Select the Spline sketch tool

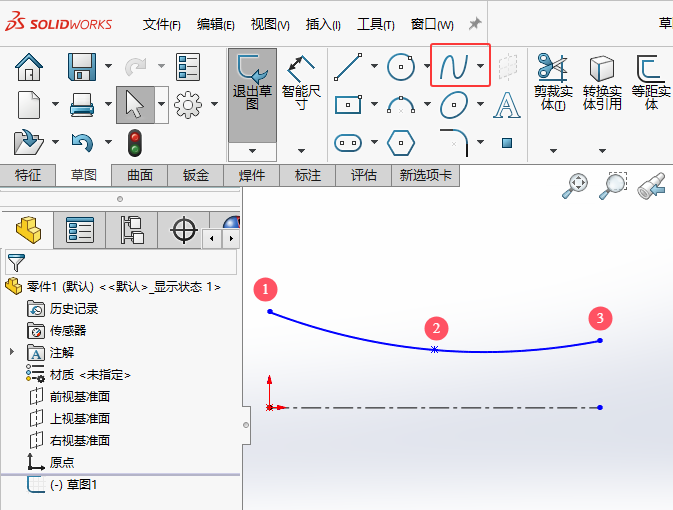pos(454,67)
